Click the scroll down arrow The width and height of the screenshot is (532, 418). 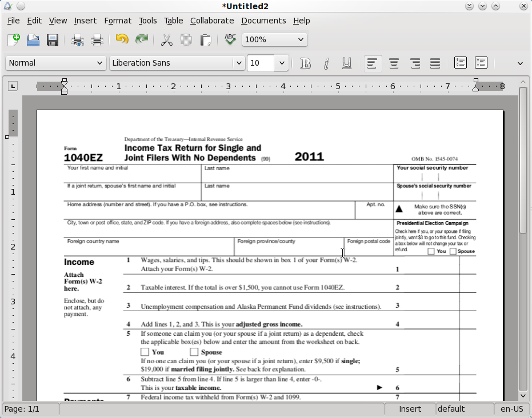(523, 396)
